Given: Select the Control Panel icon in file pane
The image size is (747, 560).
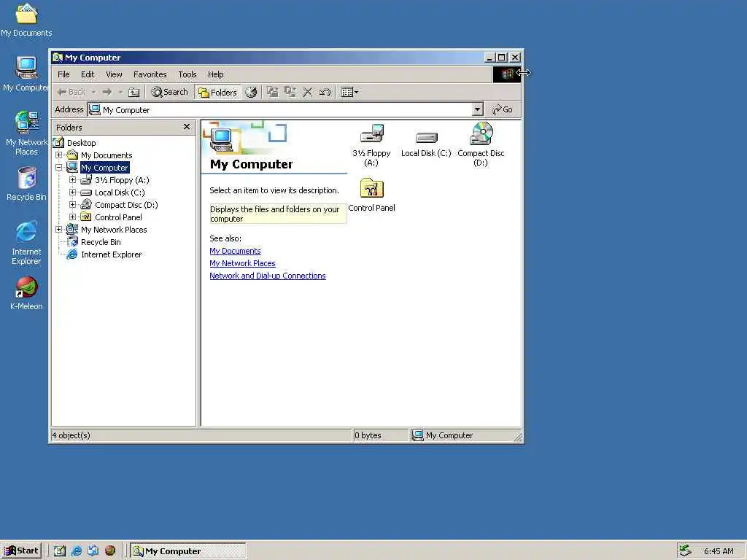Looking at the screenshot, I should coord(371,195).
